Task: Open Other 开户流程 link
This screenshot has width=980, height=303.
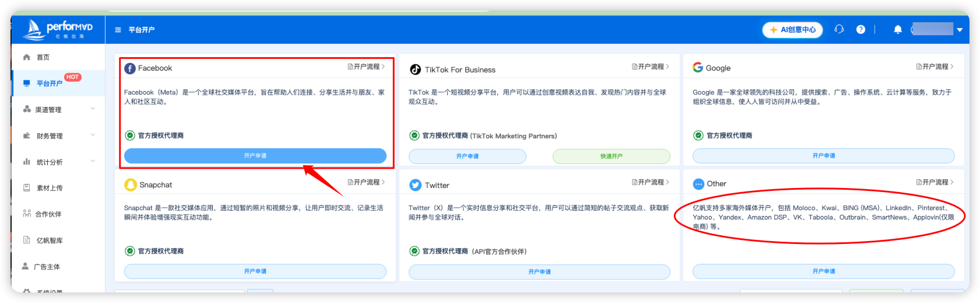Action: 935,183
